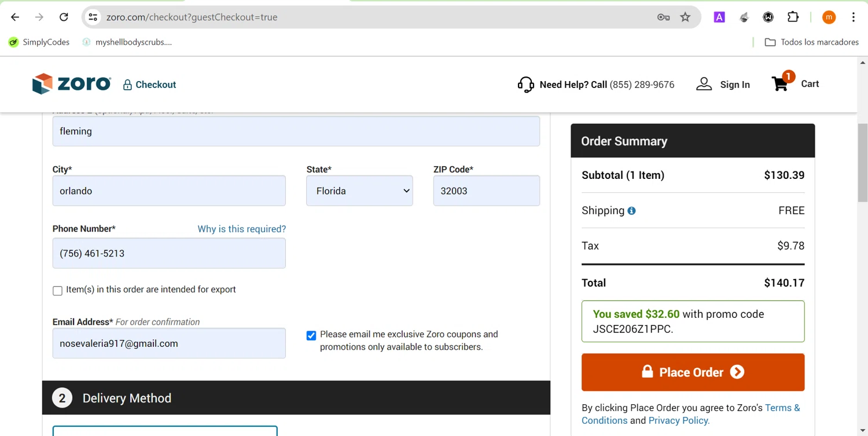
Task: Open the orange profile avatar
Action: pyautogui.click(x=829, y=17)
